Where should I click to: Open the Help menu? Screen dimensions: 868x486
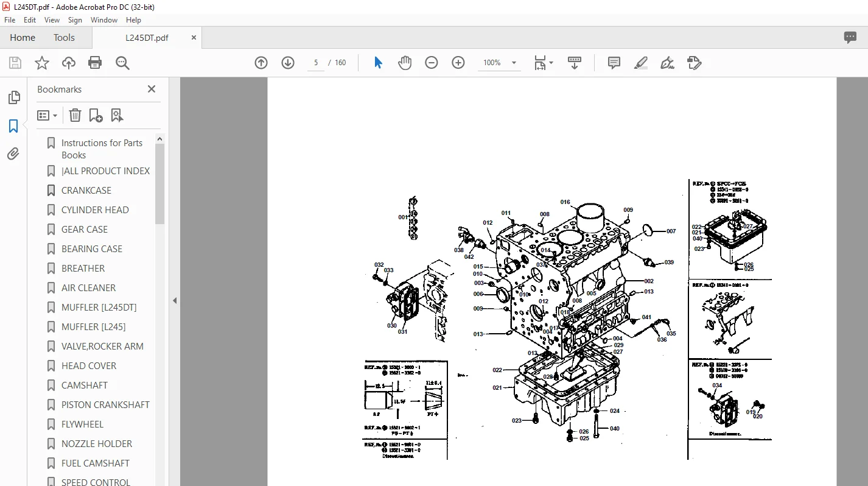click(x=133, y=20)
